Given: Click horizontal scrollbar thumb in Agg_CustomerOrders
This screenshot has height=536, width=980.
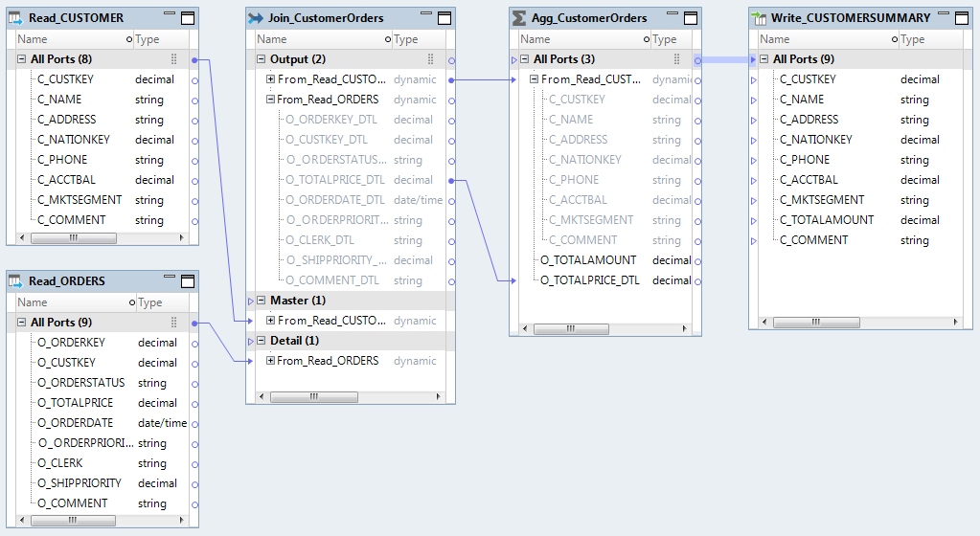Looking at the screenshot, I should click(x=571, y=328).
